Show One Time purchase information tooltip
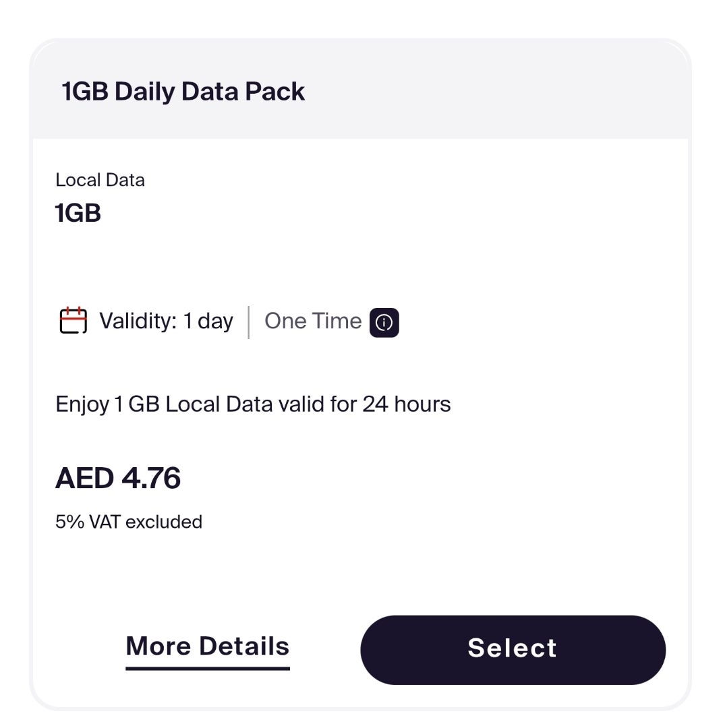Screen dimensions: 721x728 click(384, 322)
